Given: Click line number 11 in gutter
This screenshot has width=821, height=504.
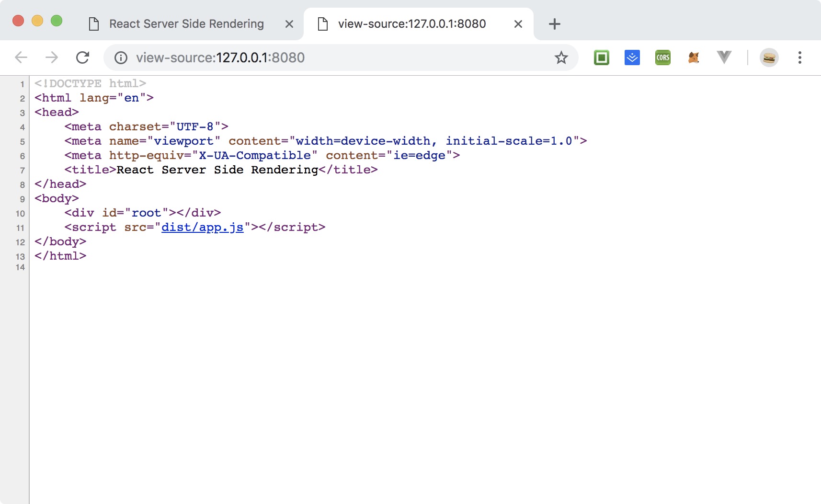Looking at the screenshot, I should pos(20,228).
